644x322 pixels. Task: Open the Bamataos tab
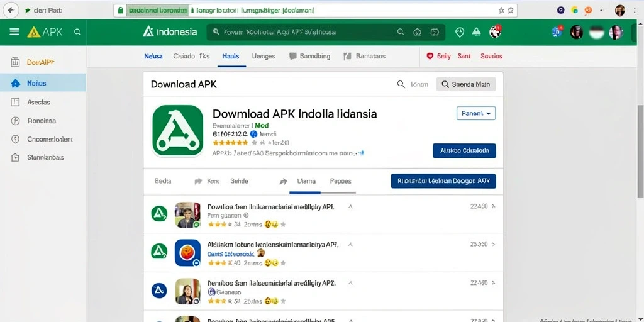[364, 56]
